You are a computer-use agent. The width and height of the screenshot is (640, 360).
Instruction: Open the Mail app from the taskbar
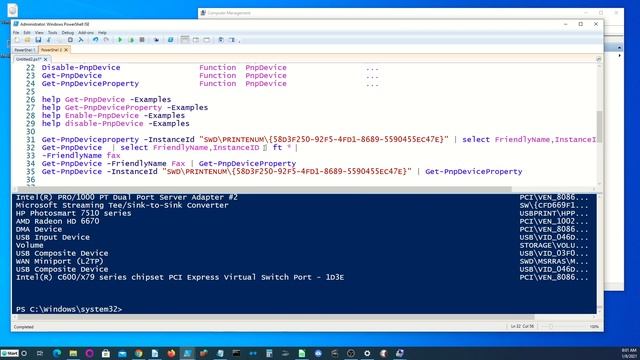[122, 353]
